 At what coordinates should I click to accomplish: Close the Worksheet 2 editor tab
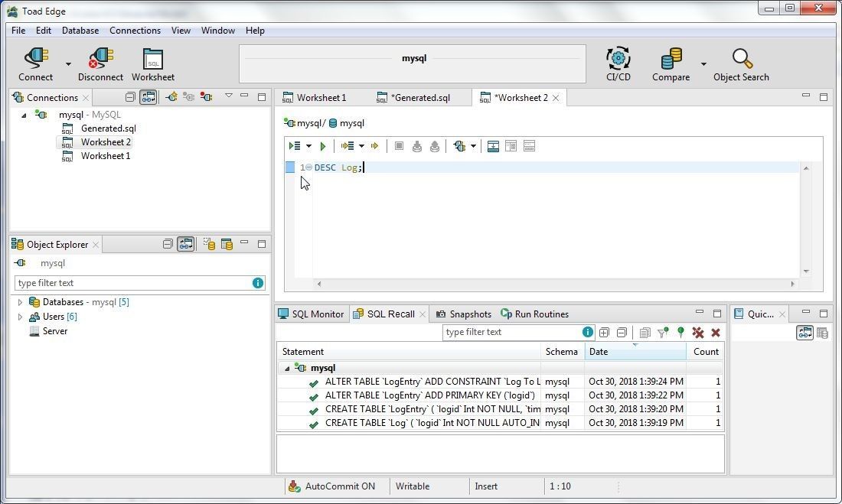[x=556, y=98]
